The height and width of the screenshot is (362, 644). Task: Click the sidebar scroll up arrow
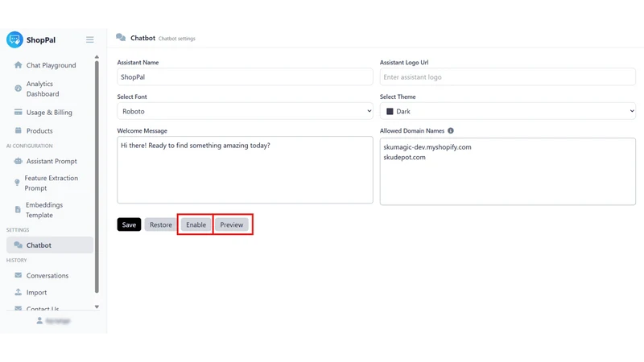click(x=97, y=57)
